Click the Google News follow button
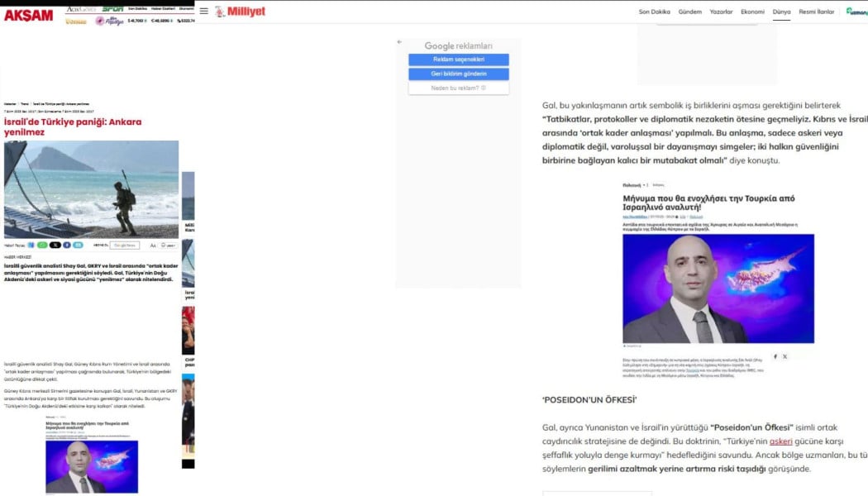 [x=124, y=246]
